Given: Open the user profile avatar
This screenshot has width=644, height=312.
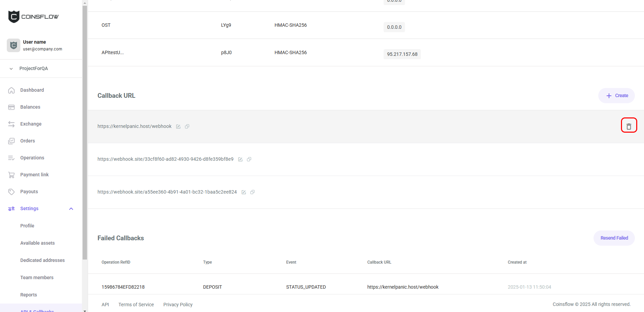Looking at the screenshot, I should [x=14, y=45].
